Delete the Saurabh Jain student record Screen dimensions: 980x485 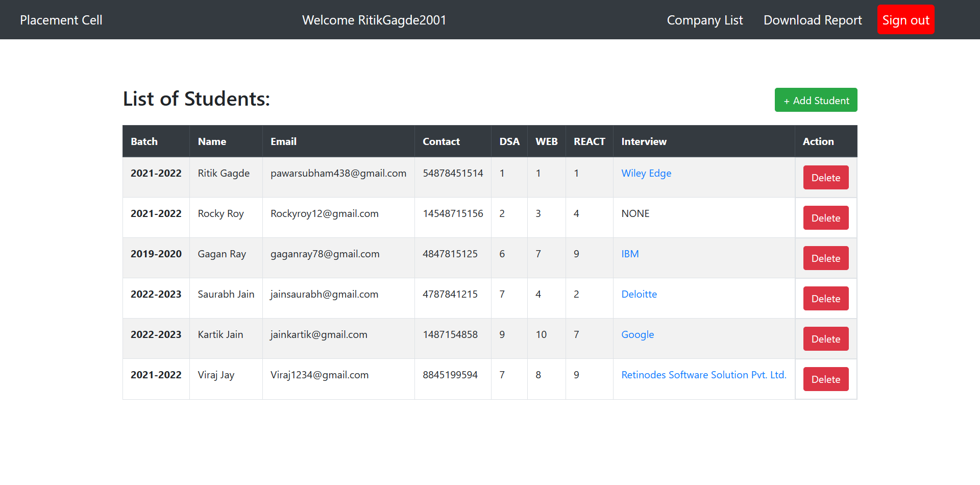[825, 298]
